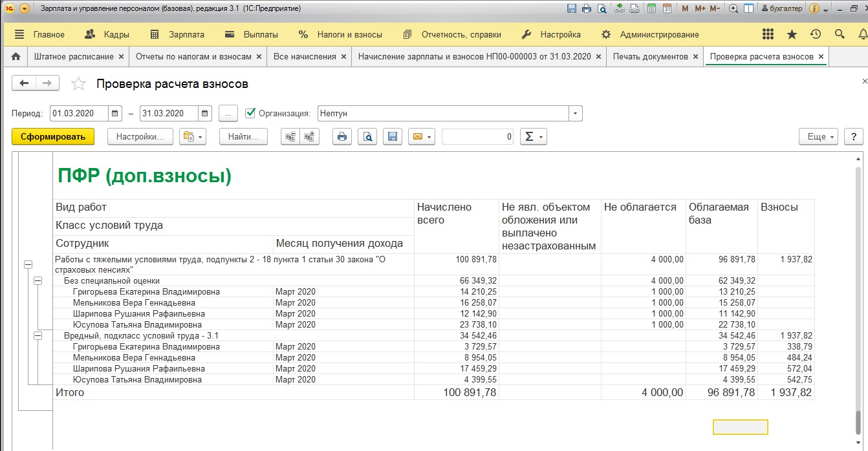Click the forward navigation arrow
The image size is (868, 451).
[x=47, y=83]
